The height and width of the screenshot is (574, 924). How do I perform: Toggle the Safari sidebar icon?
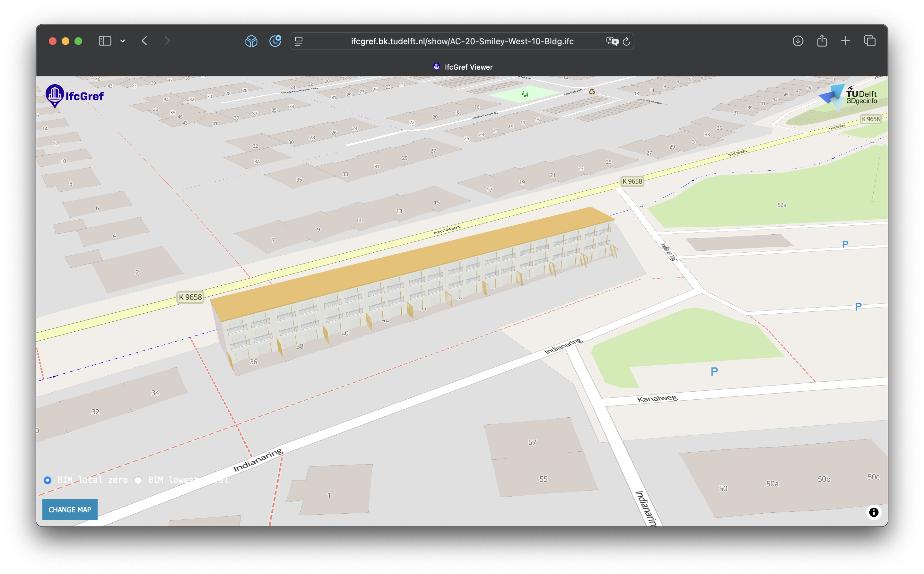tap(105, 41)
